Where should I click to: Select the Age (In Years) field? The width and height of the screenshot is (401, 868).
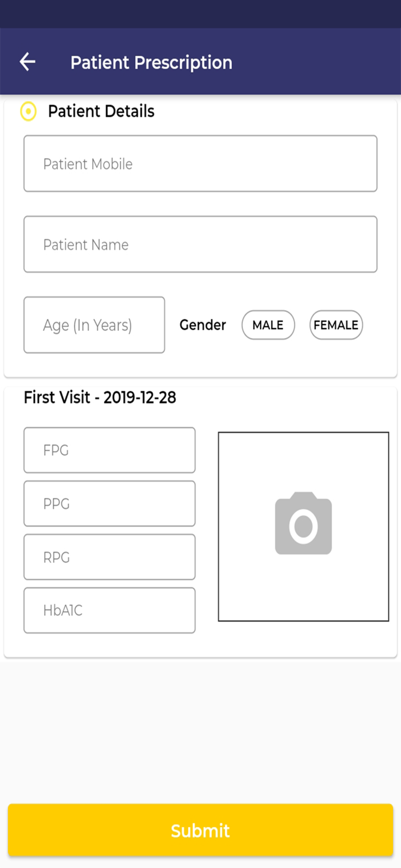(x=94, y=325)
